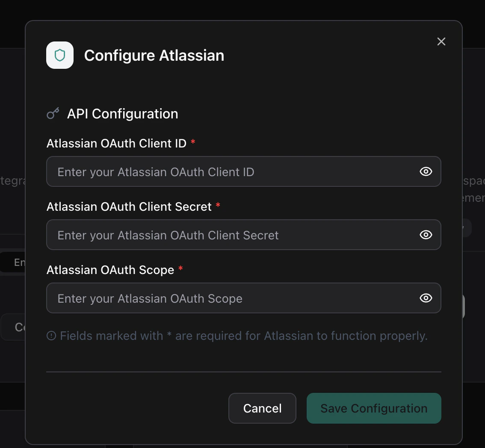Reveal the OAuth Client Secret value
The image size is (485, 448).
click(426, 235)
